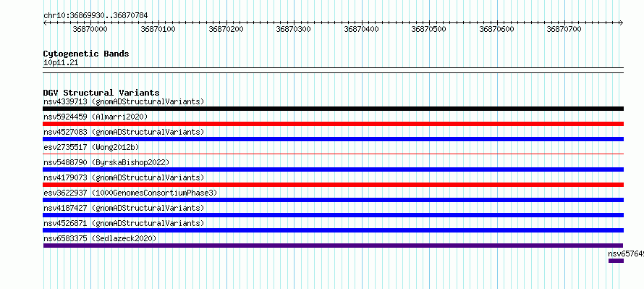Click ruler position 36870700
This screenshot has width=644, height=289.
click(x=564, y=29)
